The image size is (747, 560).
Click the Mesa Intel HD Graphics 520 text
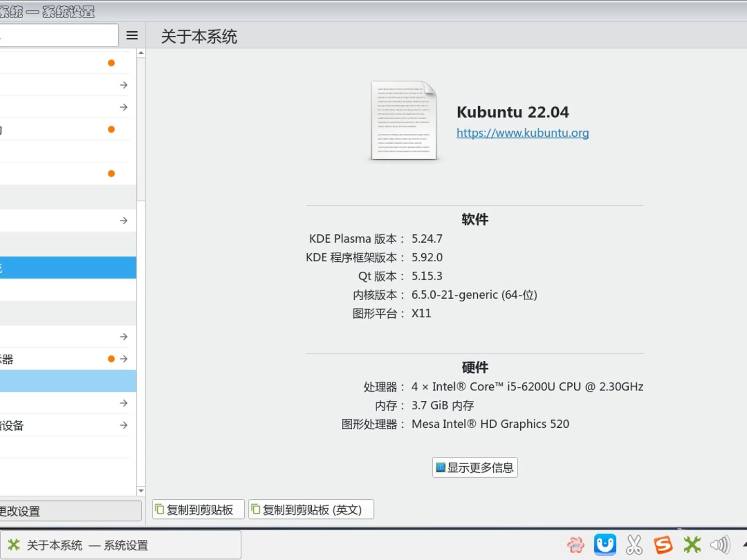[490, 424]
